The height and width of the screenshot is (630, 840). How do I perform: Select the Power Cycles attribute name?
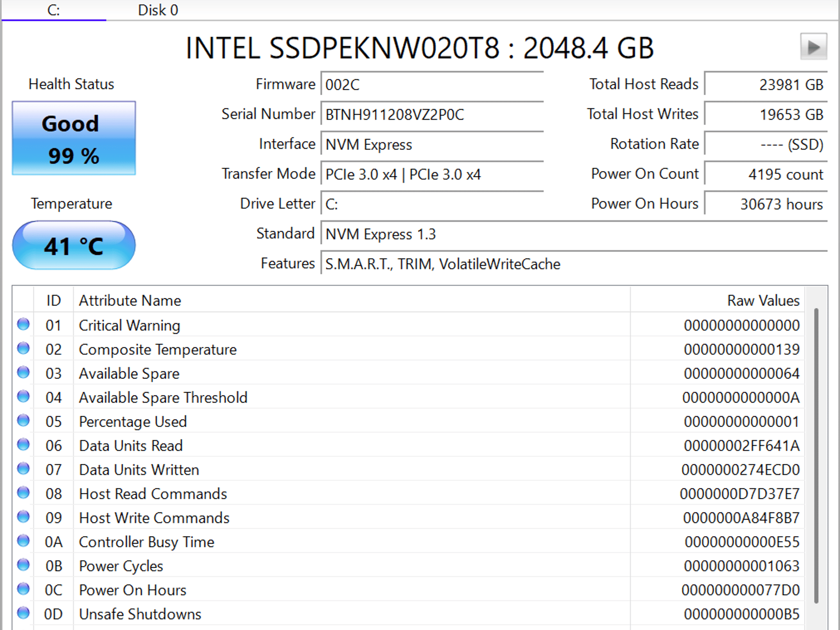(x=121, y=566)
